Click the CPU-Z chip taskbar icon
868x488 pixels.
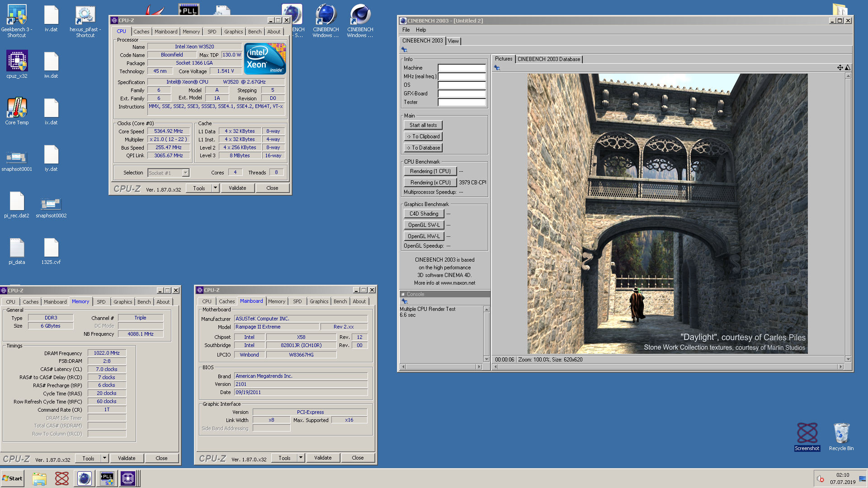point(128,479)
